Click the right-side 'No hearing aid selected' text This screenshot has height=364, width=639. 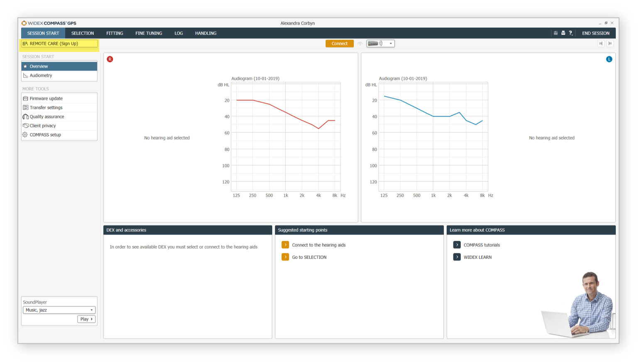click(551, 138)
